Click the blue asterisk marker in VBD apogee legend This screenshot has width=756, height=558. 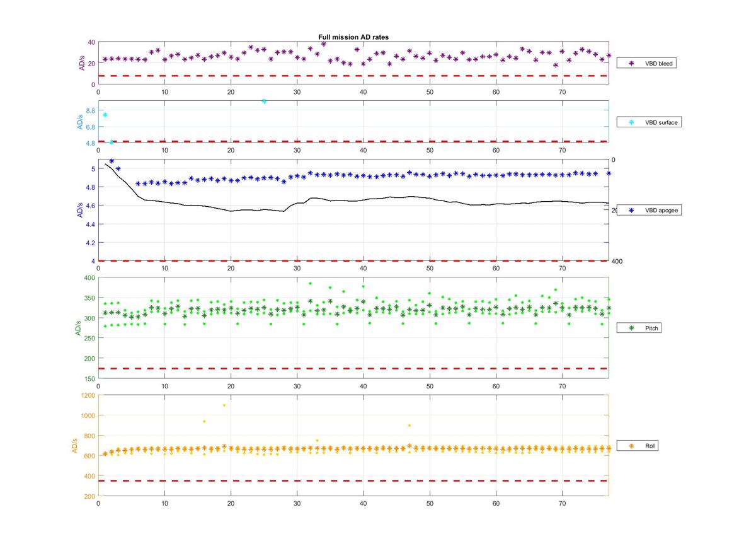coord(631,211)
